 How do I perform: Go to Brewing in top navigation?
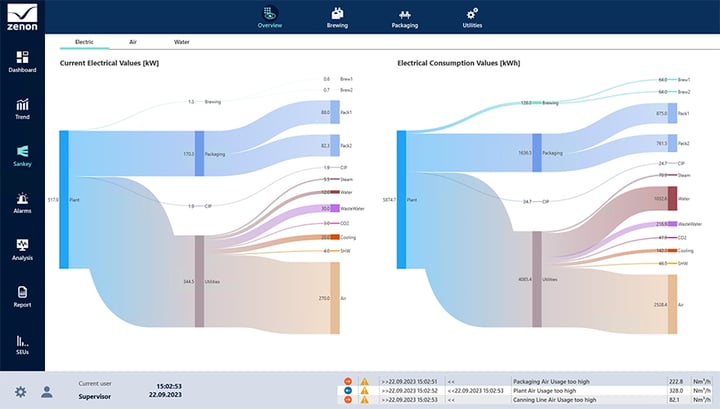pos(337,17)
